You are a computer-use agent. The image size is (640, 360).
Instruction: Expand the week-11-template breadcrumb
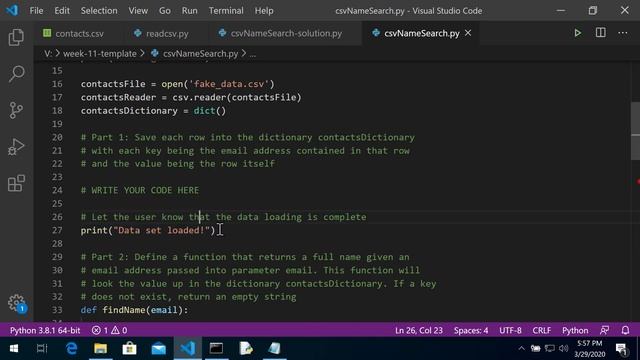100,53
